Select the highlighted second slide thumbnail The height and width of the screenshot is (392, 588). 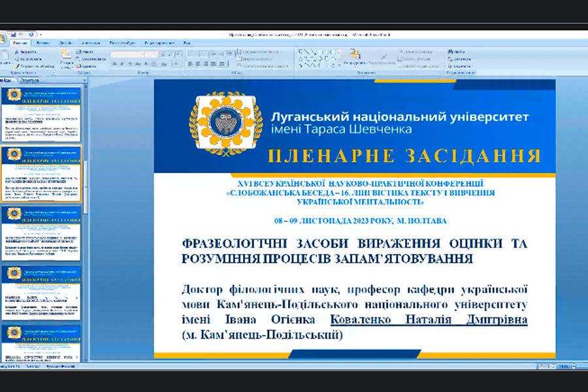pyautogui.click(x=41, y=174)
